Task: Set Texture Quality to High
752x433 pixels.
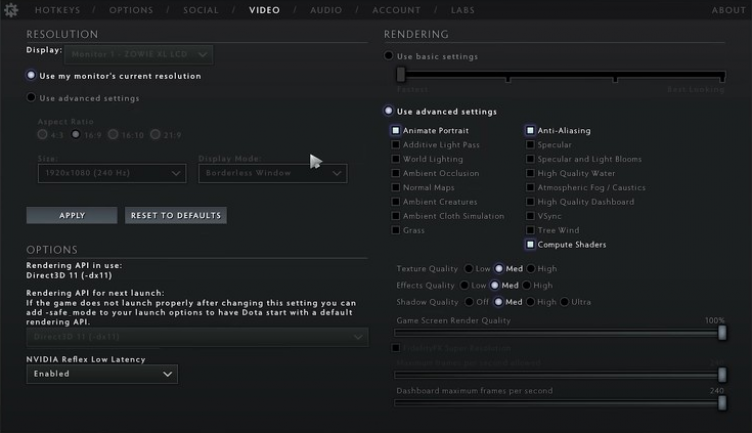Action: pyautogui.click(x=530, y=269)
